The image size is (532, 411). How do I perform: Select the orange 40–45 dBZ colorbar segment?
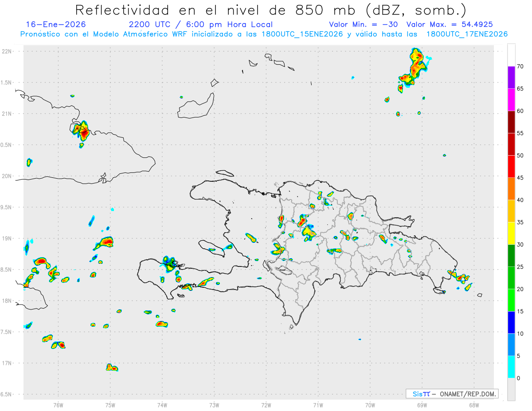click(512, 189)
